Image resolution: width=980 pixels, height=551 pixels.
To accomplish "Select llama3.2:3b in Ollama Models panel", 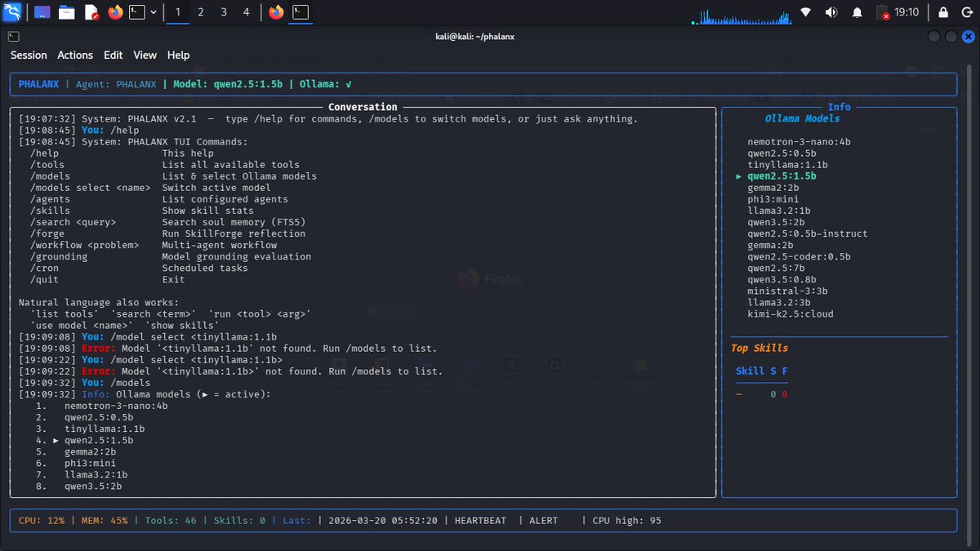I will [x=779, y=302].
